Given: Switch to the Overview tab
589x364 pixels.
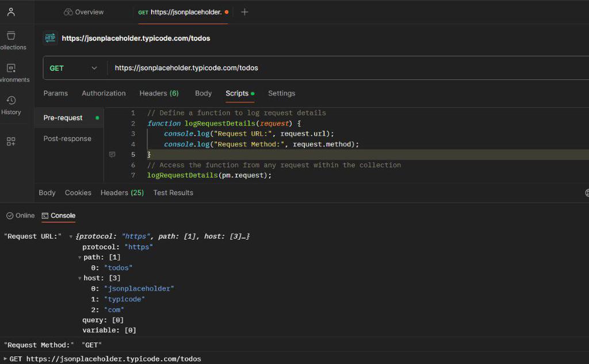Looking at the screenshot, I should tap(83, 12).
